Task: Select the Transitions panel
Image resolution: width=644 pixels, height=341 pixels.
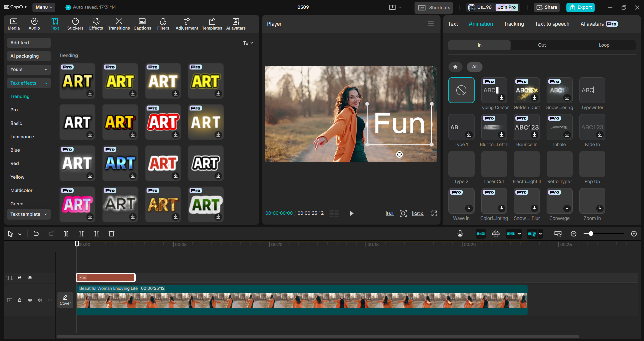Action: click(119, 23)
